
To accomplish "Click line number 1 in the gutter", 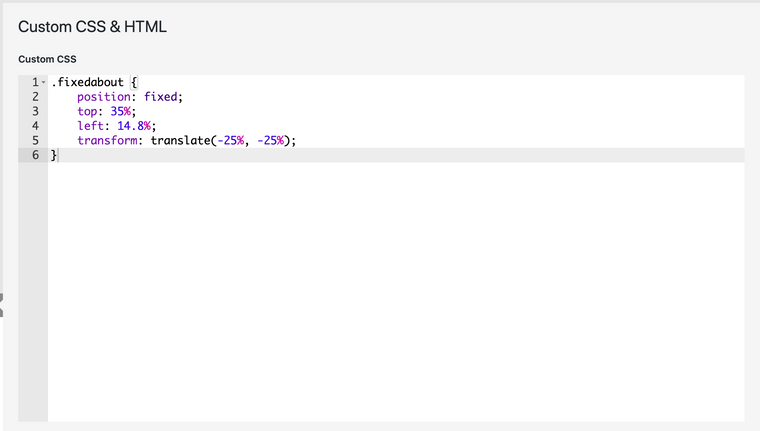I will [x=35, y=82].
